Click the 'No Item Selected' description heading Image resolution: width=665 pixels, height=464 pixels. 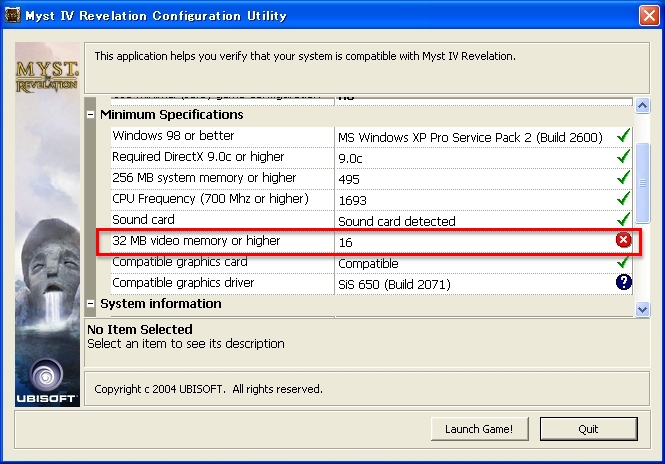[140, 330]
